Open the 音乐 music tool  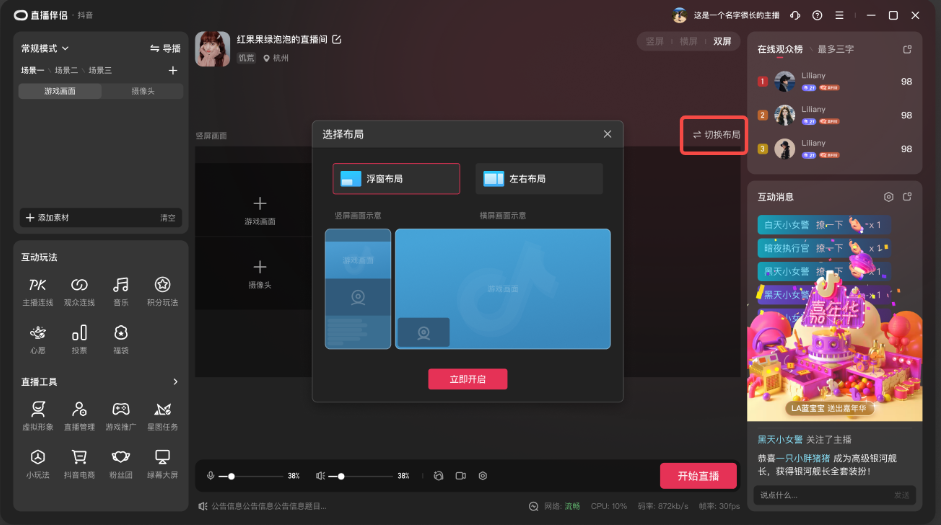(x=120, y=290)
